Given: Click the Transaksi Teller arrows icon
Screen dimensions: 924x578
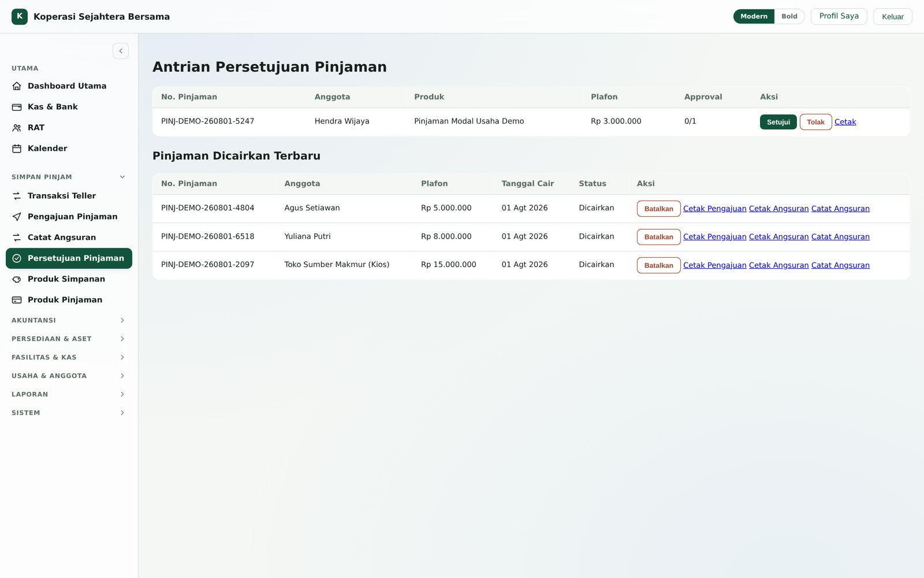Looking at the screenshot, I should pos(17,196).
